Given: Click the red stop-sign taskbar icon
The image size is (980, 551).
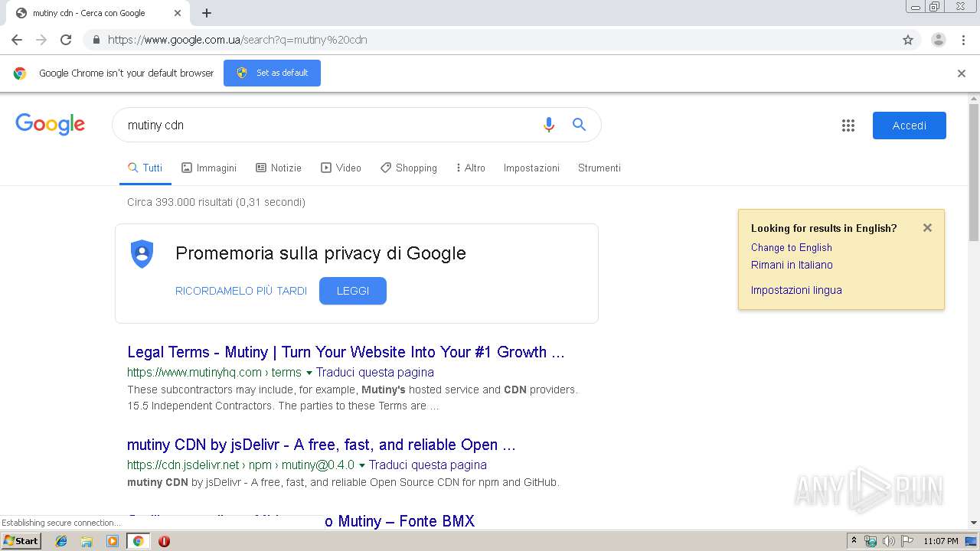Looking at the screenshot, I should [x=164, y=541].
